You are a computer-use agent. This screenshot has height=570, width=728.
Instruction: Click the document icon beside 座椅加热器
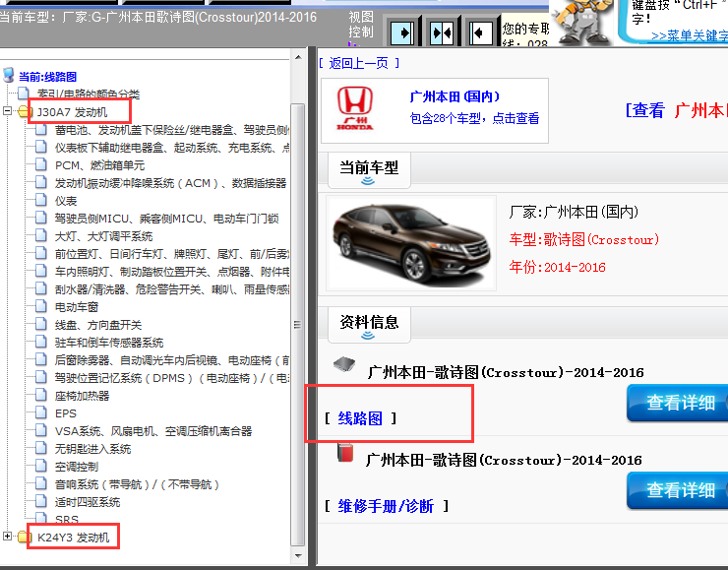pyautogui.click(x=41, y=395)
